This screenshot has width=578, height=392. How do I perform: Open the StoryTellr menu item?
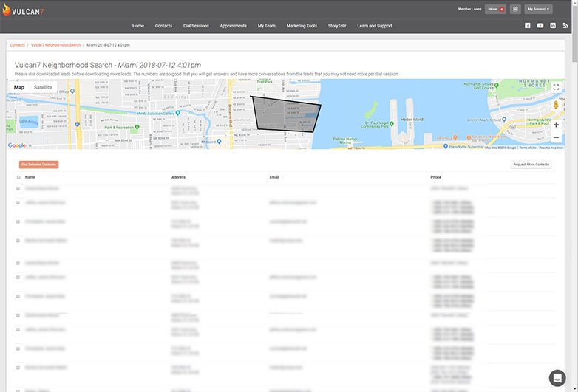(x=337, y=26)
